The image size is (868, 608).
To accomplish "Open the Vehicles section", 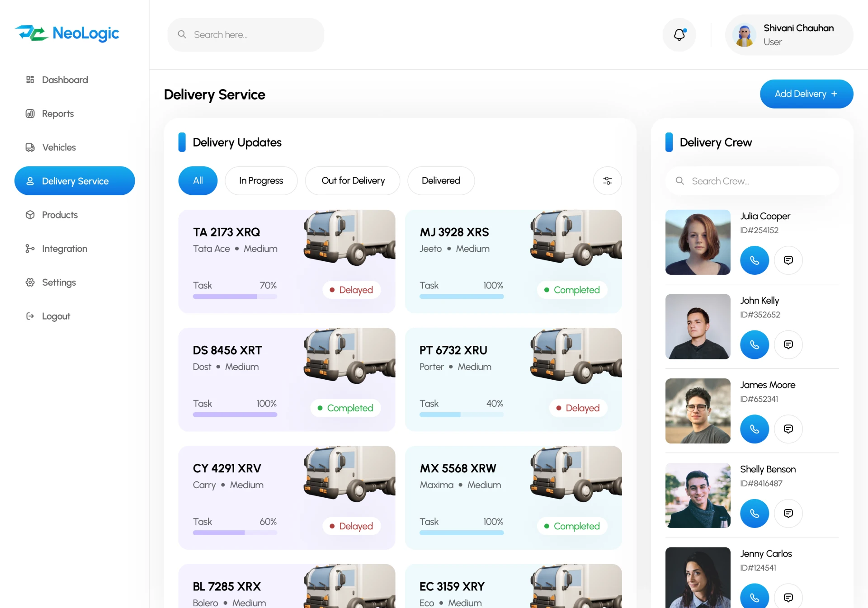I will click(58, 147).
